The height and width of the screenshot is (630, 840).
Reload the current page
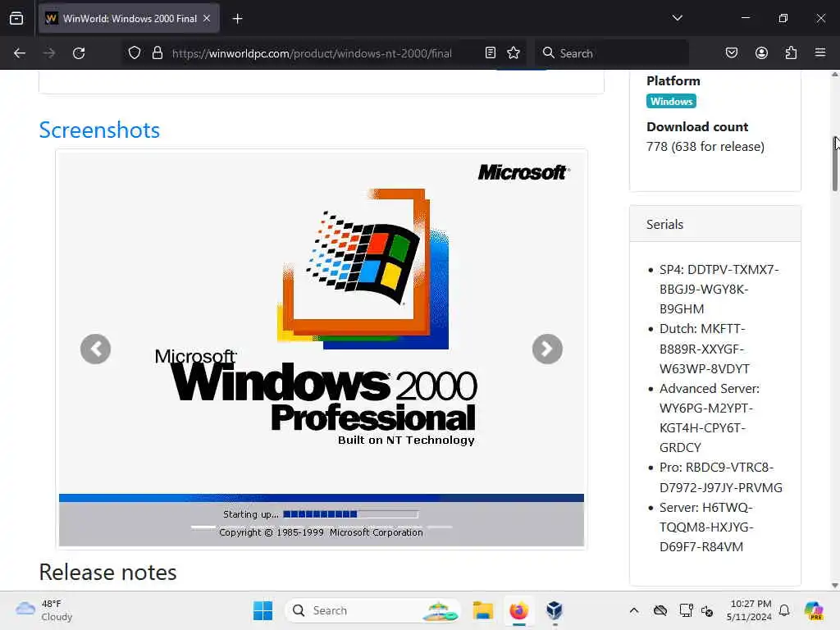79,53
